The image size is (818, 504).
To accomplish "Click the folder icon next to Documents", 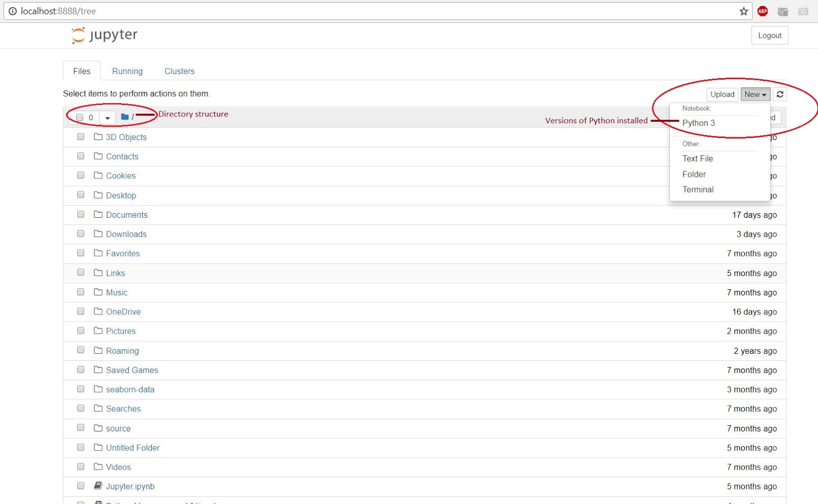I will 98,214.
